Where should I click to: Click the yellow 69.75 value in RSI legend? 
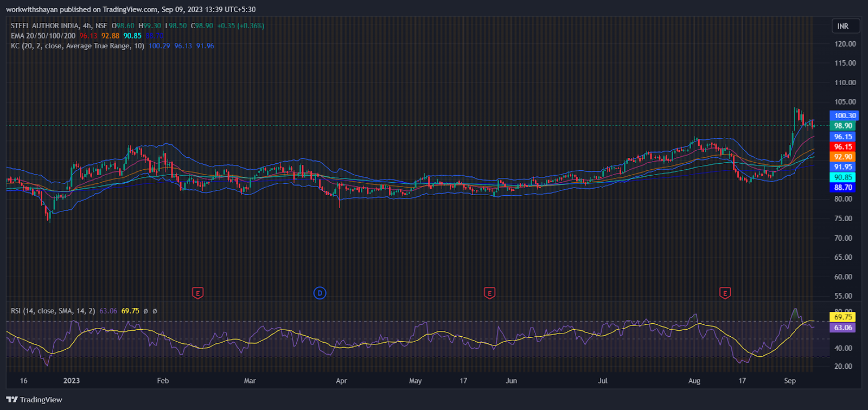[130, 311]
